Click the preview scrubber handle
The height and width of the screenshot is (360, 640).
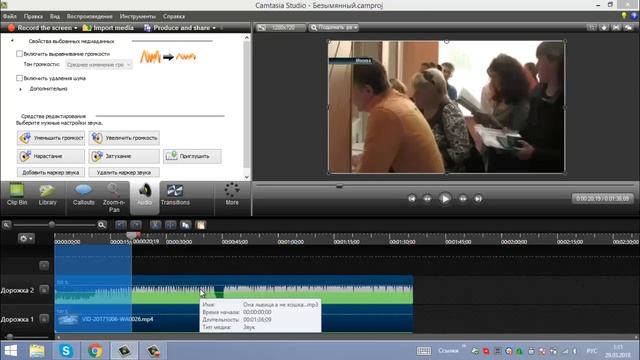pyautogui.click(x=339, y=186)
